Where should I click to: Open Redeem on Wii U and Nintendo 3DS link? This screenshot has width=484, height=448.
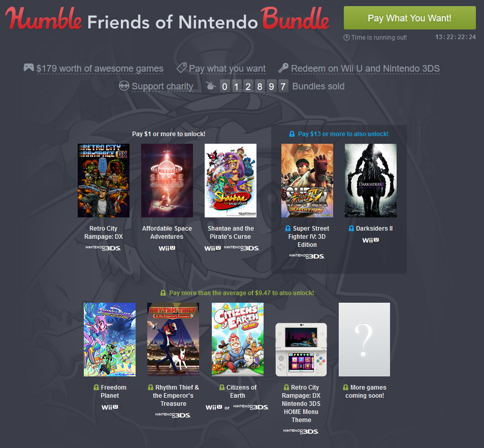[x=366, y=69]
